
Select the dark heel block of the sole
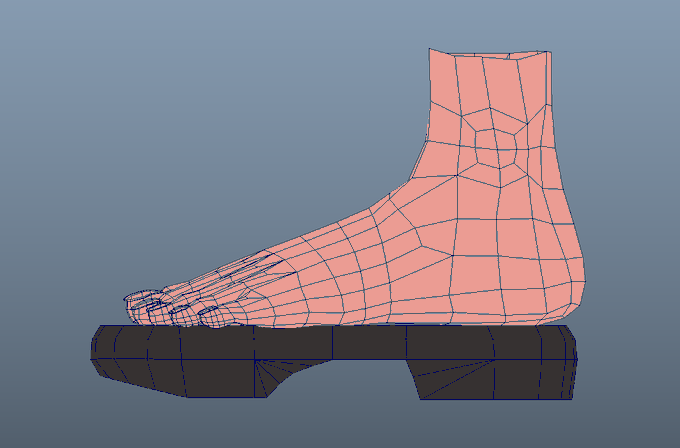492,379
